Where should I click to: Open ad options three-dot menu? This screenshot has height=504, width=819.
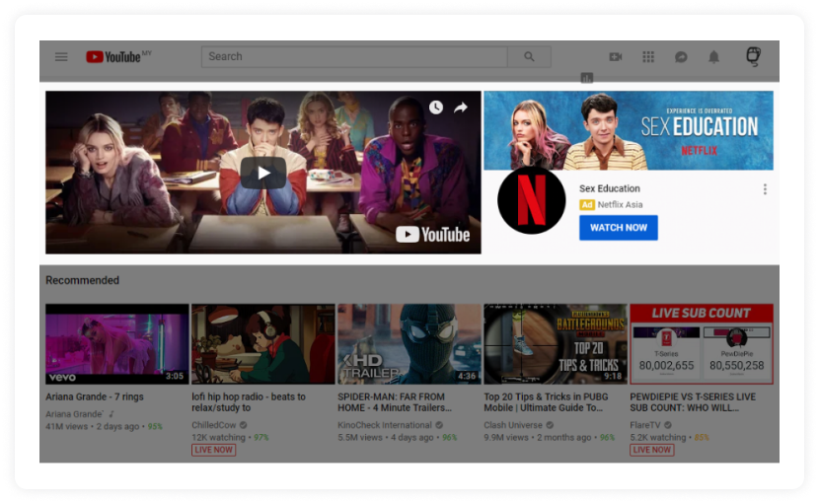tap(765, 189)
